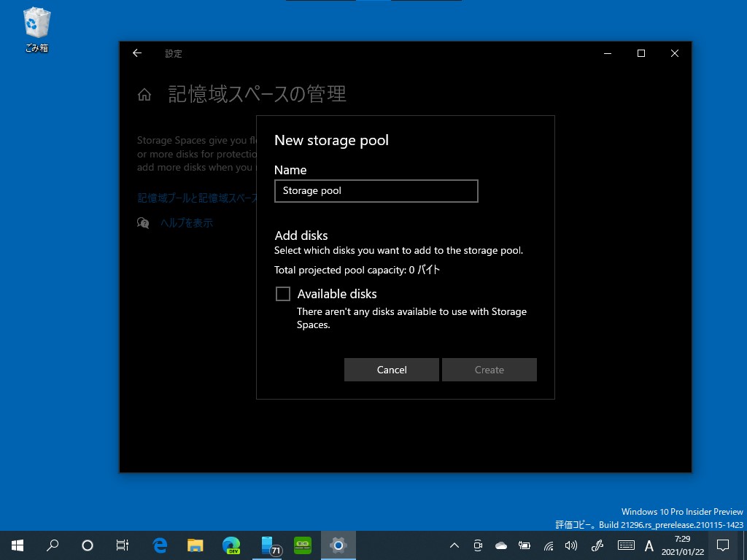
Task: Open the Settings gear icon on taskbar
Action: pos(338,545)
